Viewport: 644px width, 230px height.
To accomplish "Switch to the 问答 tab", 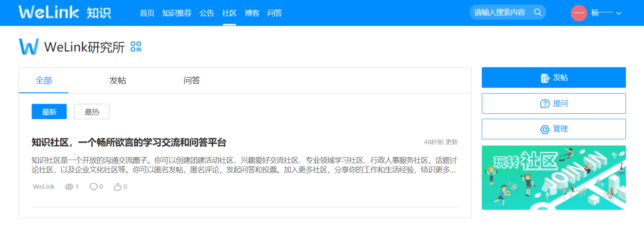I will [191, 80].
